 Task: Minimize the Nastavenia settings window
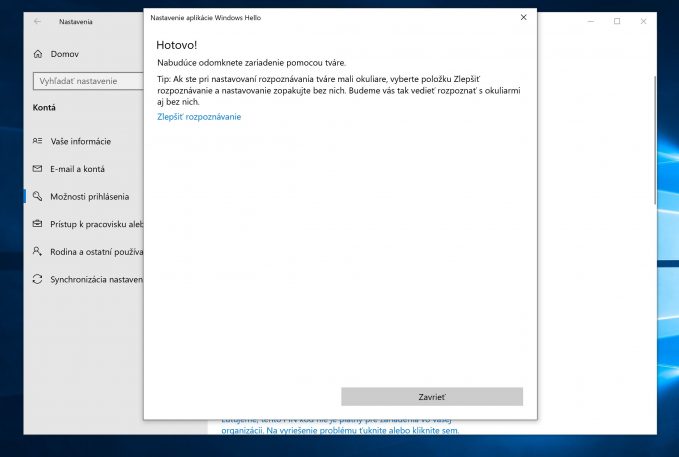click(591, 21)
